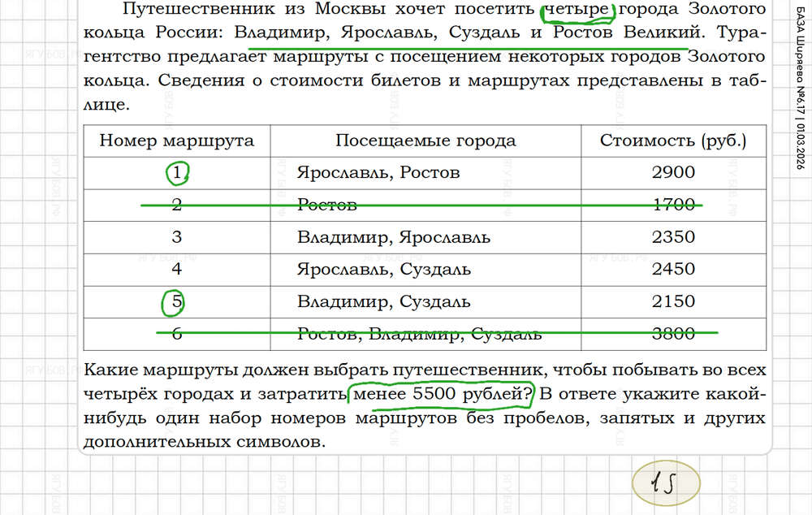Click the green-circled route number 1
The height and width of the screenshot is (515, 812).
[x=177, y=172]
